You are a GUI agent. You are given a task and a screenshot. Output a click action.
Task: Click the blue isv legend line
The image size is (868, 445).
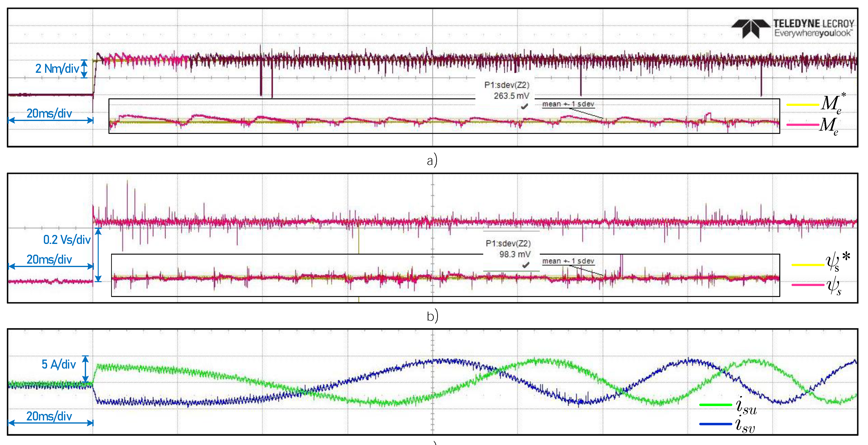(716, 424)
